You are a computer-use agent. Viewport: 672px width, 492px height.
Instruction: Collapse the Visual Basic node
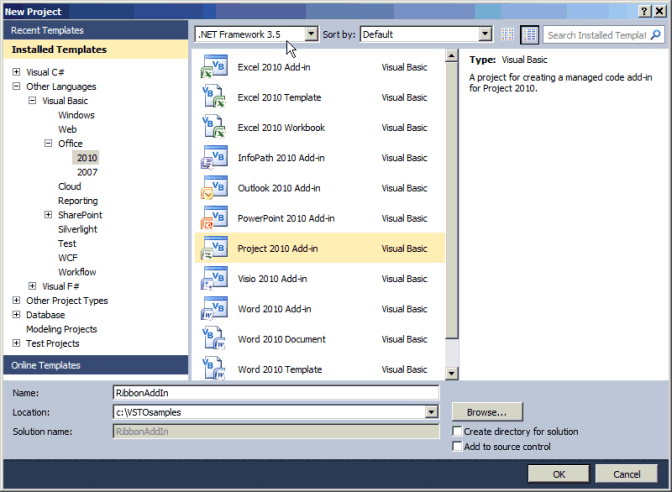tap(32, 100)
